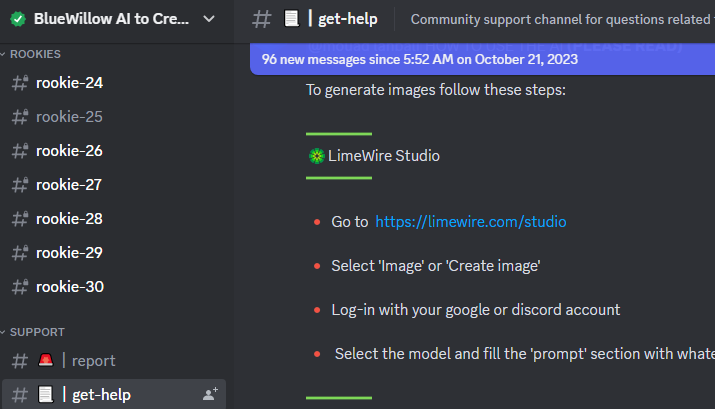The height and width of the screenshot is (409, 715).
Task: Click the locked hash icon of rookie-30
Action: point(20,287)
